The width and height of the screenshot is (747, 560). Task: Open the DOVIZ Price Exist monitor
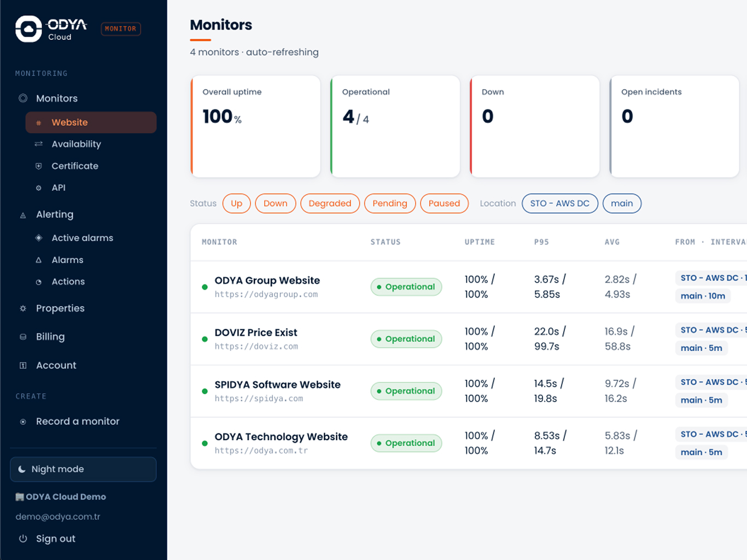pyautogui.click(x=256, y=332)
